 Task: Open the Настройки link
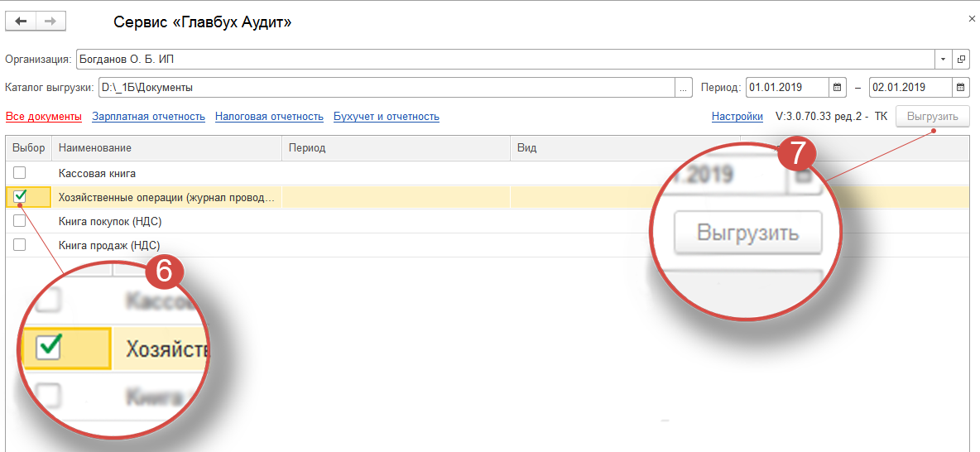pos(737,117)
